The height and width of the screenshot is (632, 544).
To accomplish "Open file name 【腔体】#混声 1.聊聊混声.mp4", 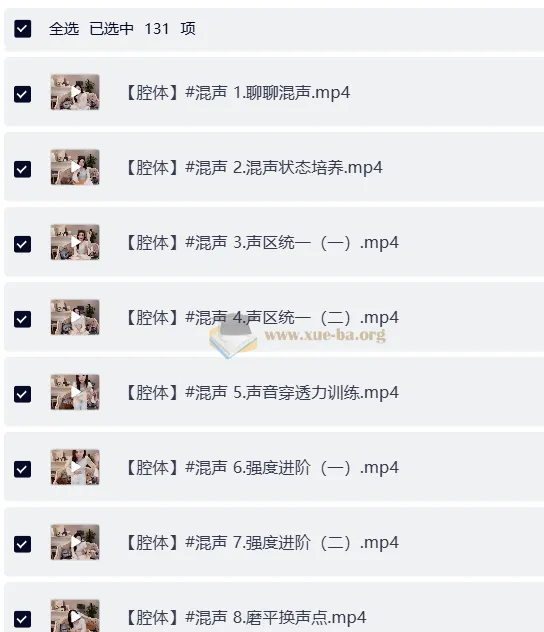I will (x=237, y=93).
